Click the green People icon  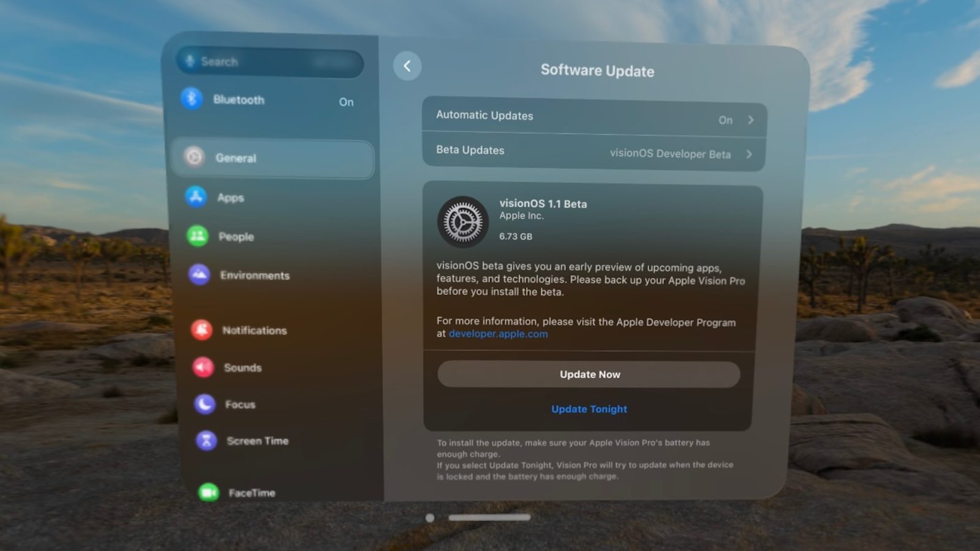198,236
